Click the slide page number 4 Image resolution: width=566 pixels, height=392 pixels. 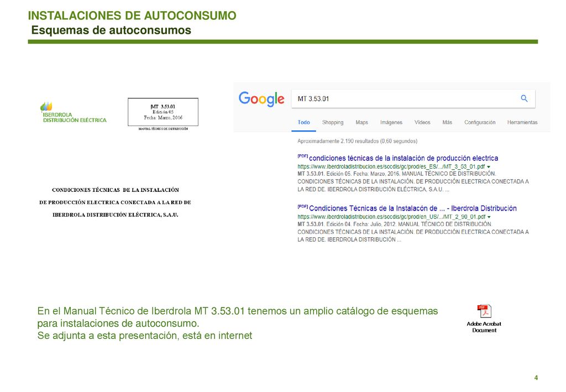(536, 378)
